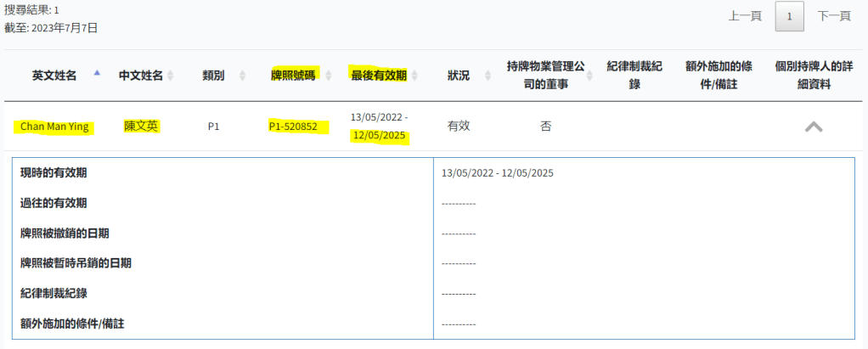Viewport: 868px width, 349px height.
Task: Click the 有效 status cell
Action: 459,127
